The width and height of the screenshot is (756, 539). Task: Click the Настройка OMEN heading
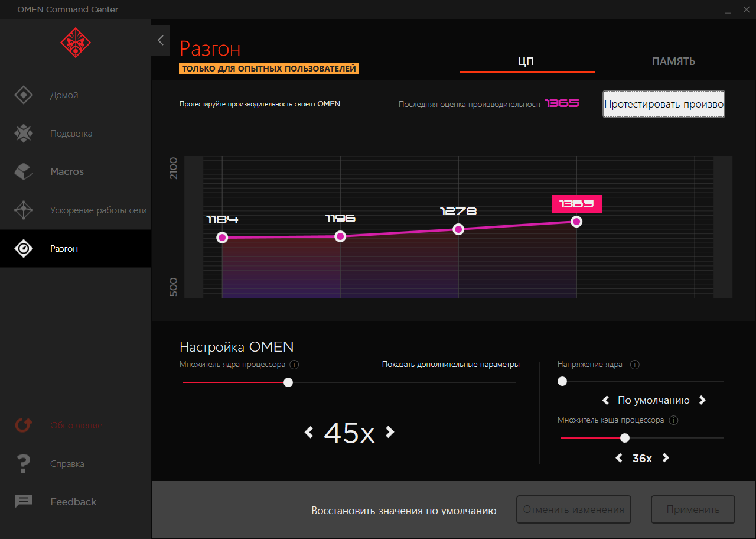click(236, 347)
